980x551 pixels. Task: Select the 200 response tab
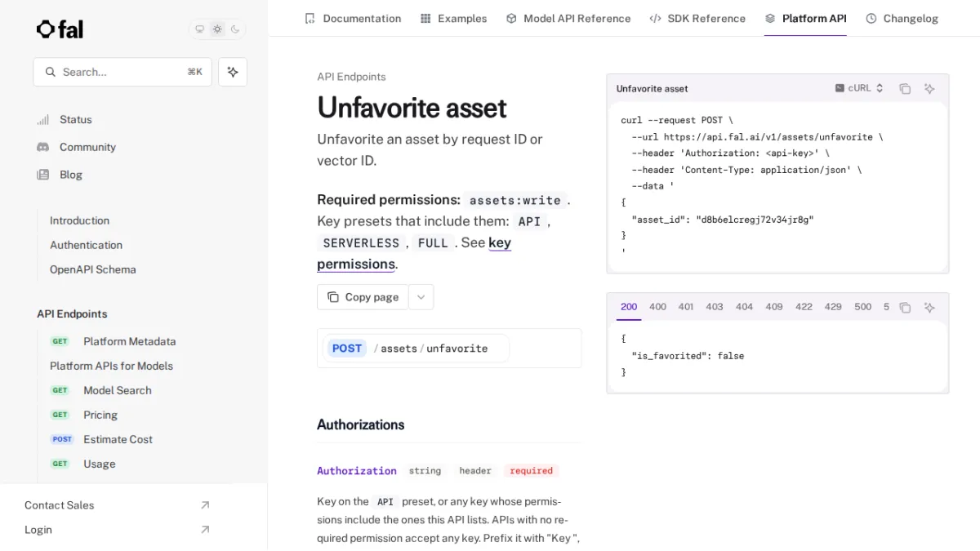(629, 307)
